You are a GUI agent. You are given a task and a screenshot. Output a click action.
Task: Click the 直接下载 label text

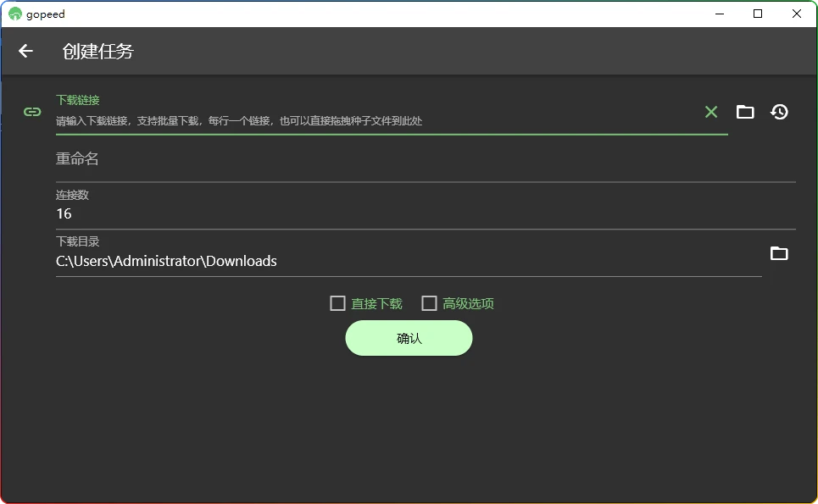click(376, 304)
